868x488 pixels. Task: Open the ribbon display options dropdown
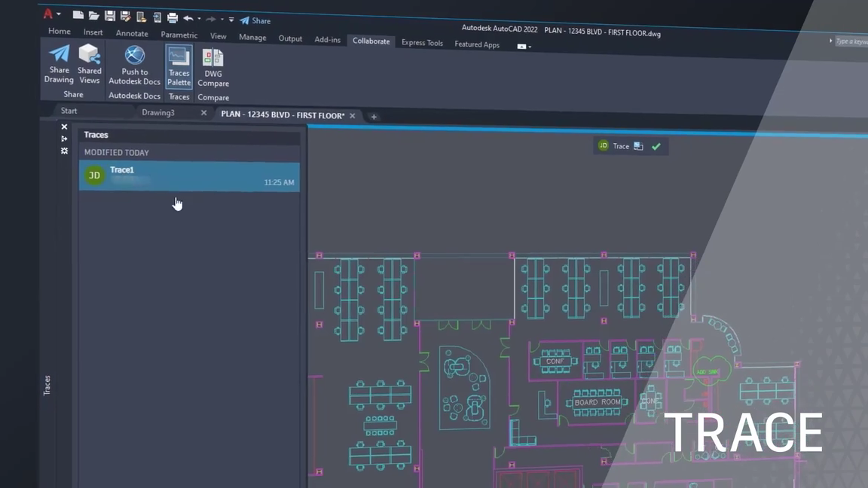coord(524,47)
